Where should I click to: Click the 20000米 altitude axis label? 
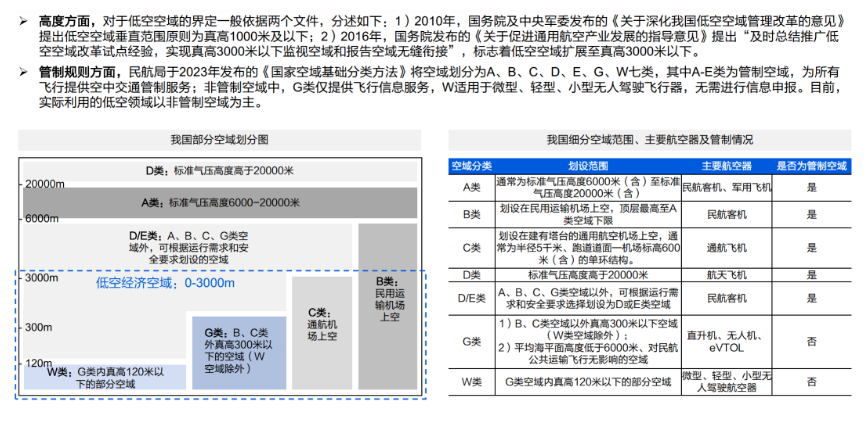tap(45, 185)
